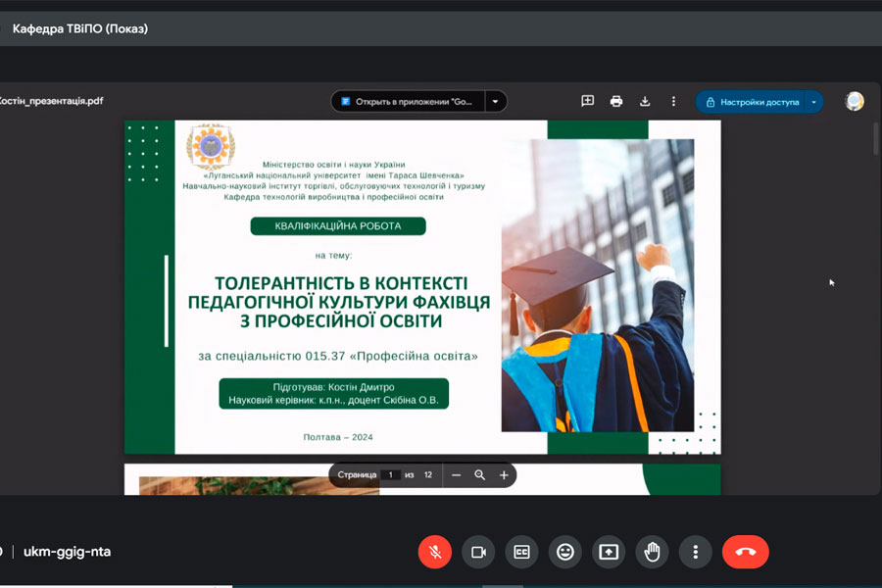Screen dimensions: 882x588
Task: Open the emoji reactions button
Action: coord(565,552)
